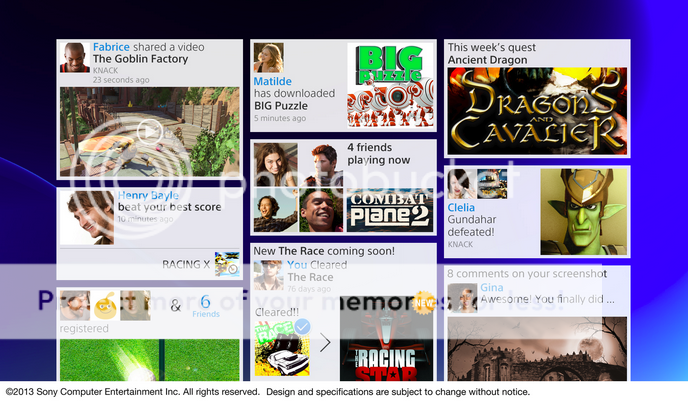Open The Race cleared game icon

[282, 348]
